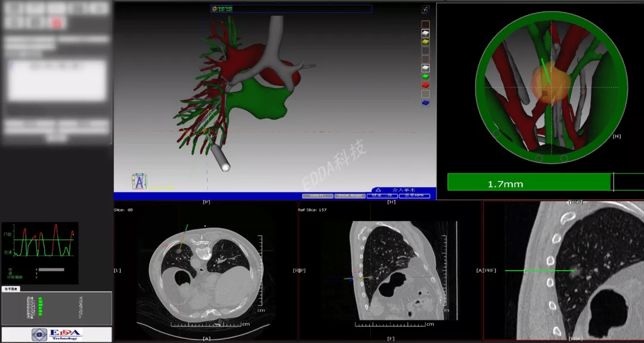Open the signal strength tab
The image size is (644, 343).
coord(11,289)
